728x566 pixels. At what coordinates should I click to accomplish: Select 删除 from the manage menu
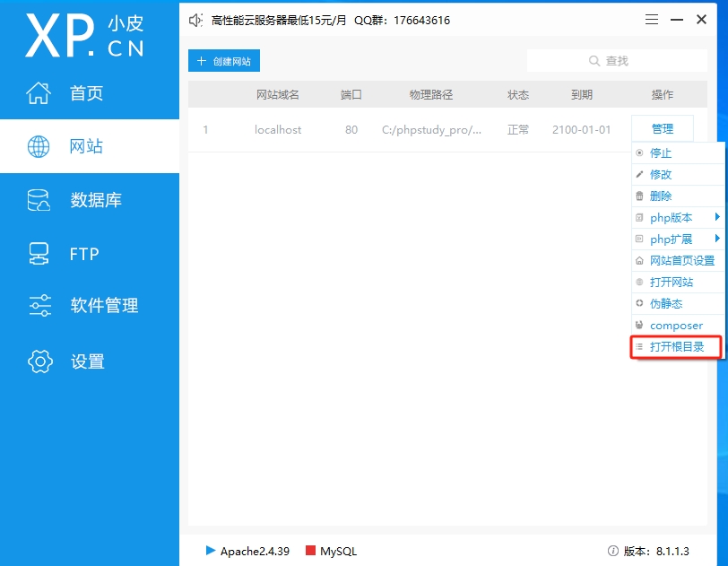coord(678,196)
